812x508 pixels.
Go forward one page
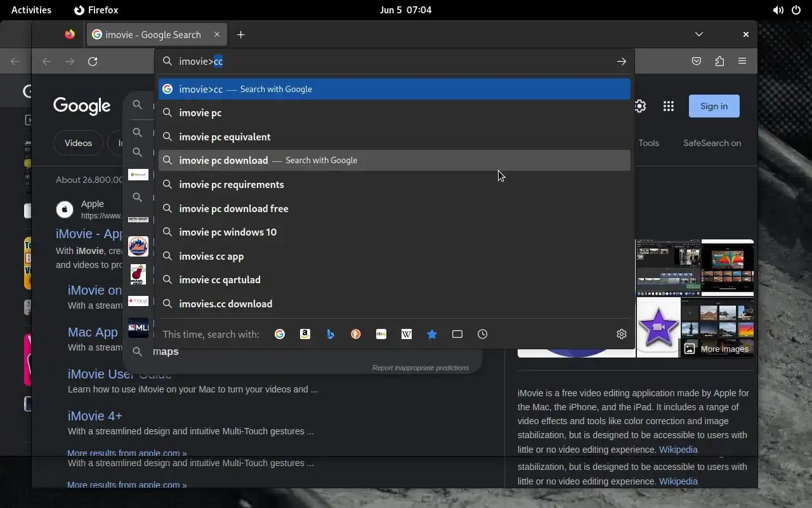(70, 62)
